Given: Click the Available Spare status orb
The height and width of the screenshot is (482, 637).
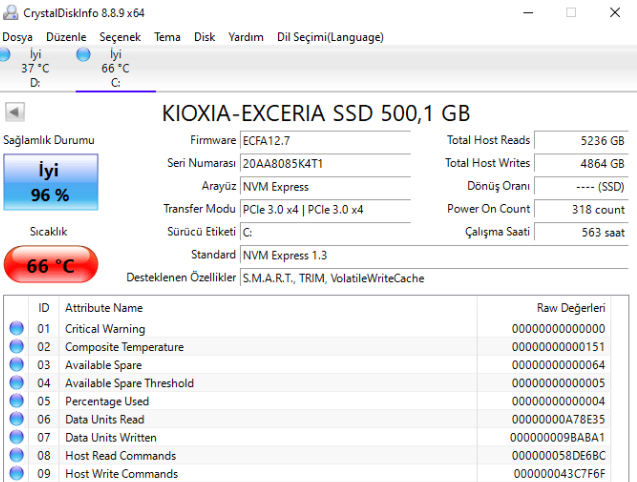Looking at the screenshot, I should tap(16, 365).
